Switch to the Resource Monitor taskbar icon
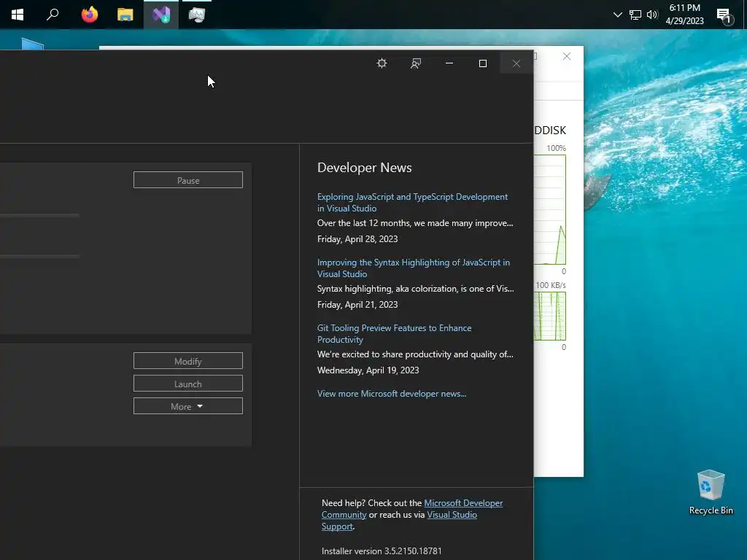The width and height of the screenshot is (747, 560). coord(197,15)
